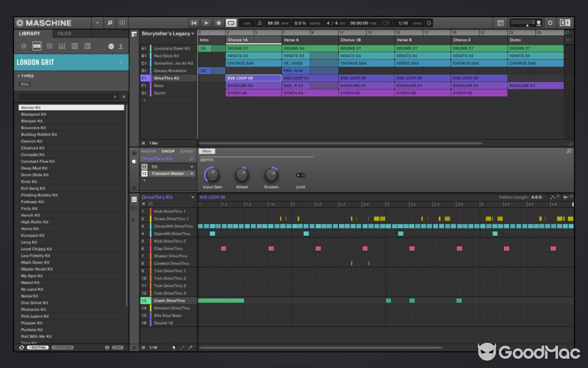This screenshot has height=368, width=588.
Task: Select the MASTER tab in channel properties
Action: pyautogui.click(x=148, y=151)
